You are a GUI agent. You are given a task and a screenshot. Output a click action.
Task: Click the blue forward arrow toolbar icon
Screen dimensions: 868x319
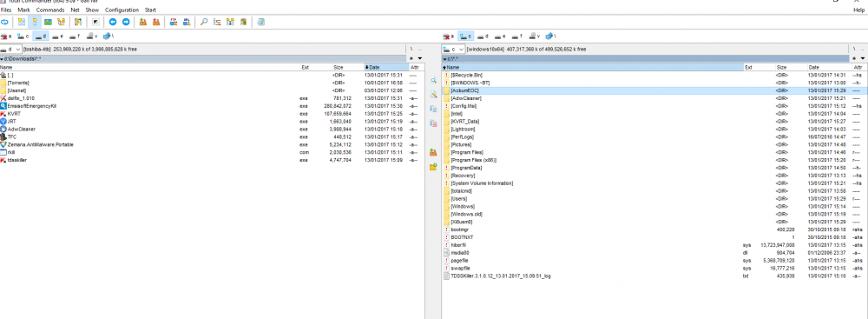126,23
